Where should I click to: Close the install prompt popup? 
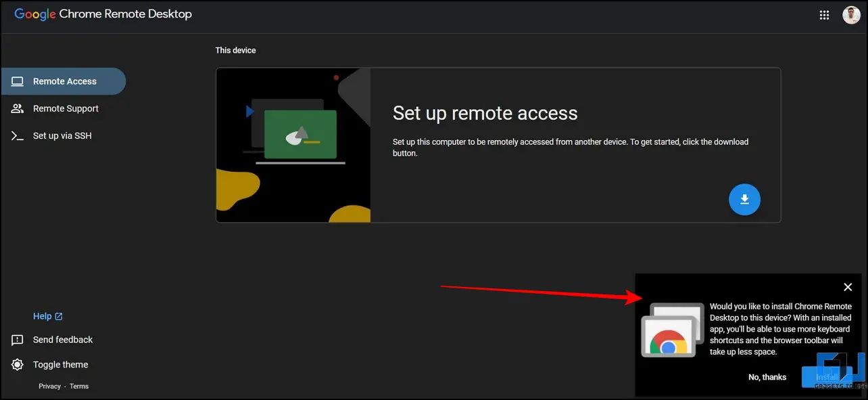tap(848, 287)
